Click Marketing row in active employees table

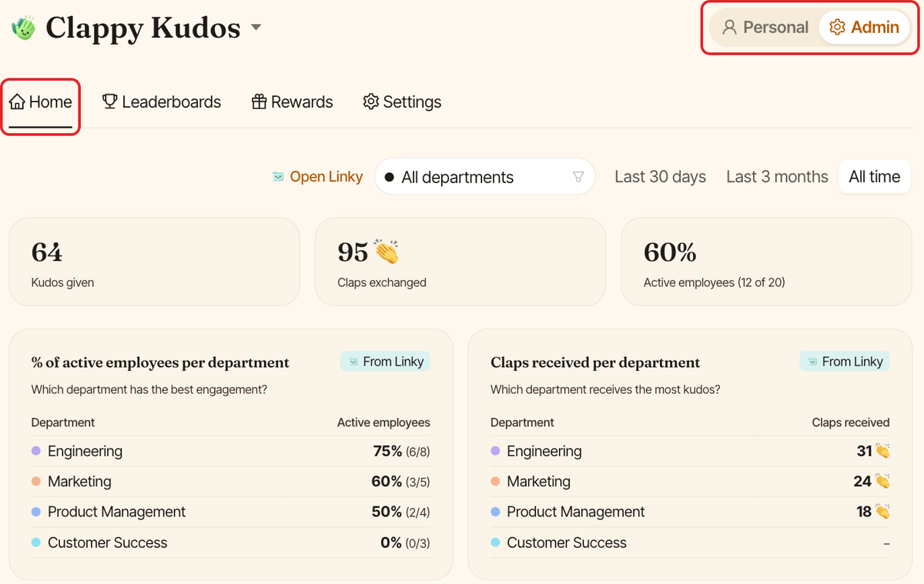click(x=231, y=482)
